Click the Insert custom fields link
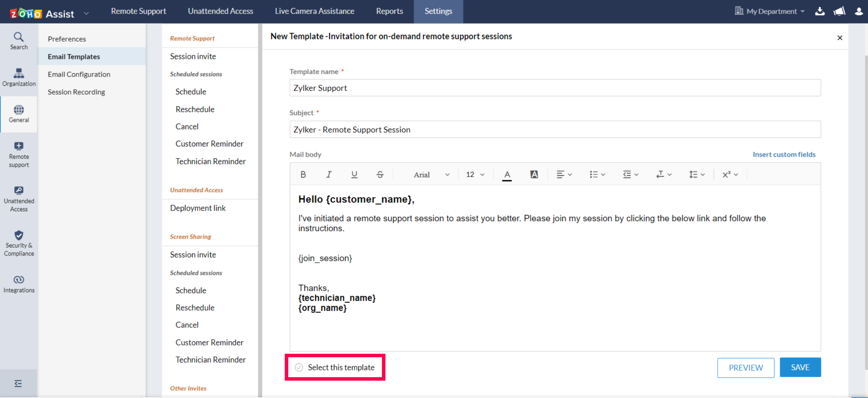Image resolution: width=868 pixels, height=398 pixels. coord(784,154)
